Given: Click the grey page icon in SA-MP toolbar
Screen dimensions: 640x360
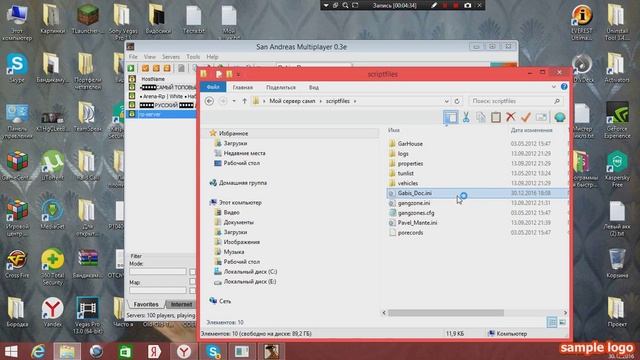Looking at the screenshot, I should (x=181, y=68).
